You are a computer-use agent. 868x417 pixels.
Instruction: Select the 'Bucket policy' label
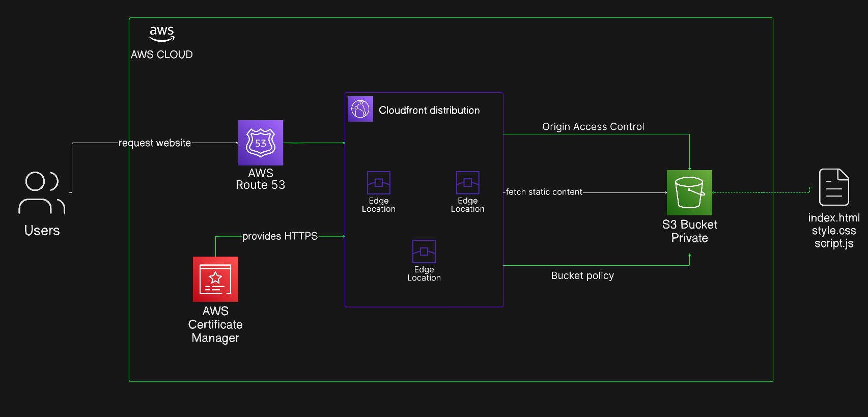coord(582,275)
